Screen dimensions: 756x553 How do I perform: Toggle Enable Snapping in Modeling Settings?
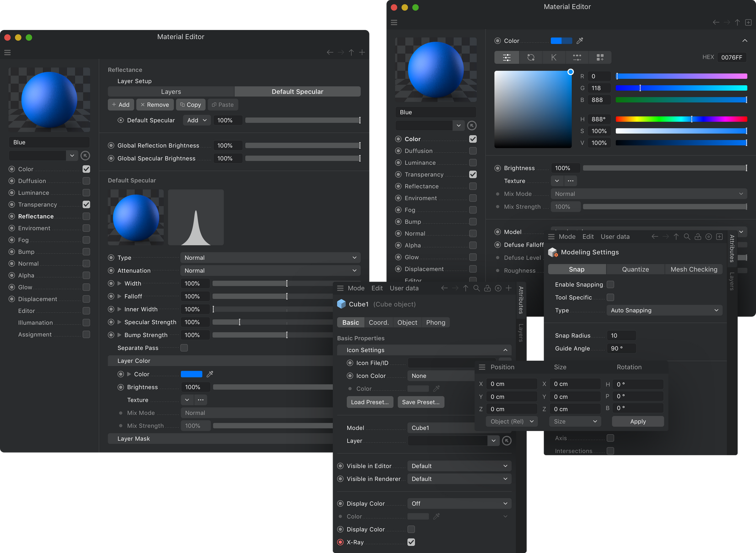[610, 284]
